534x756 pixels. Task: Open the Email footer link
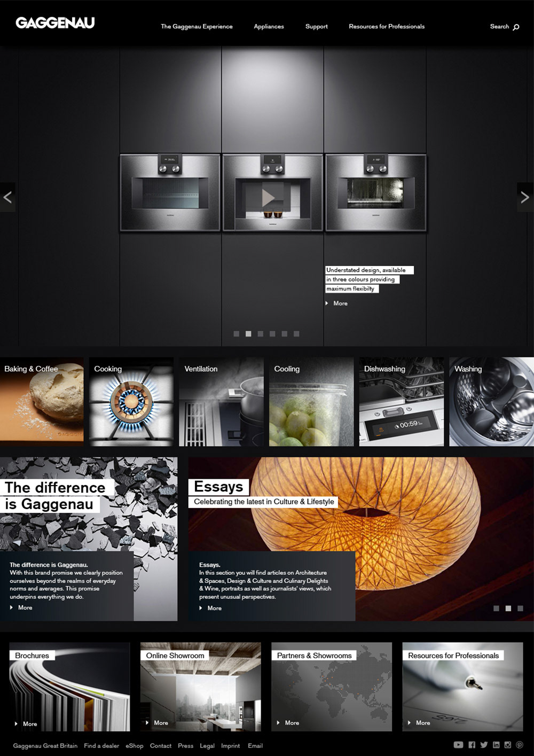pyautogui.click(x=255, y=746)
